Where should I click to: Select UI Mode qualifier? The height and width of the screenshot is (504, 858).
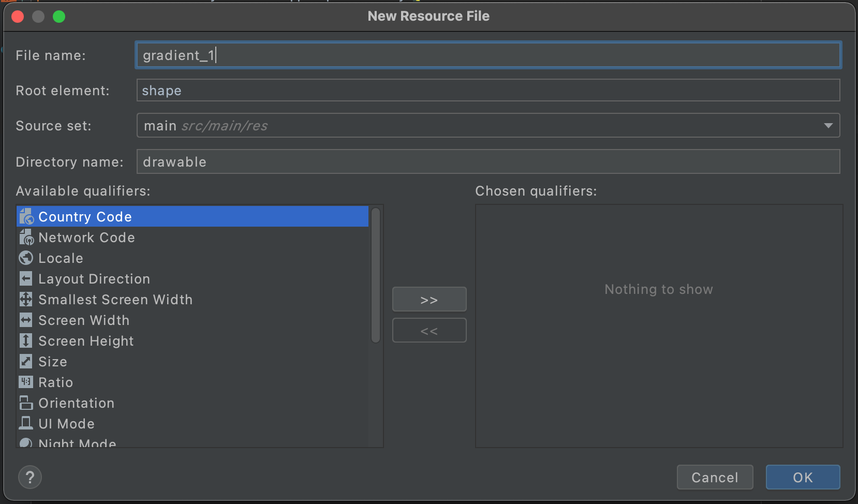[193, 423]
